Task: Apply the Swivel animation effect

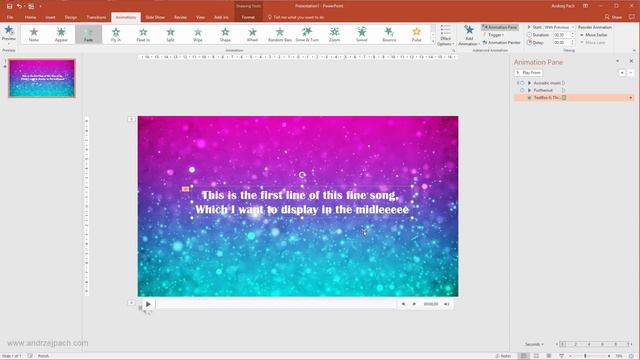Action: click(x=362, y=34)
